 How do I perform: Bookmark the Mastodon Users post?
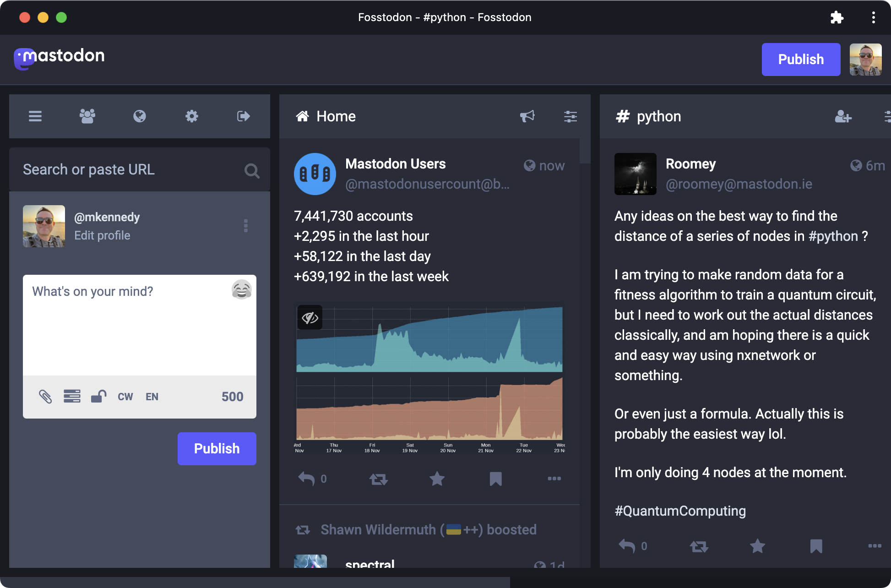496,479
